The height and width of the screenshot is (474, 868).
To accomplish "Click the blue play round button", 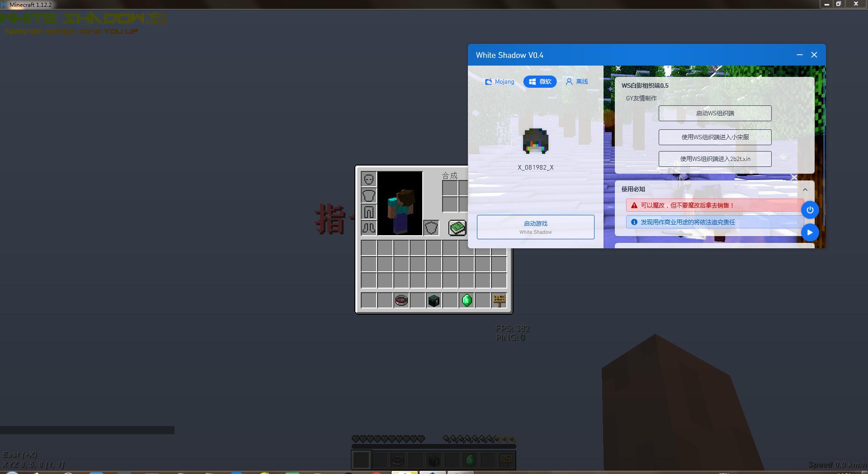I will tap(810, 232).
